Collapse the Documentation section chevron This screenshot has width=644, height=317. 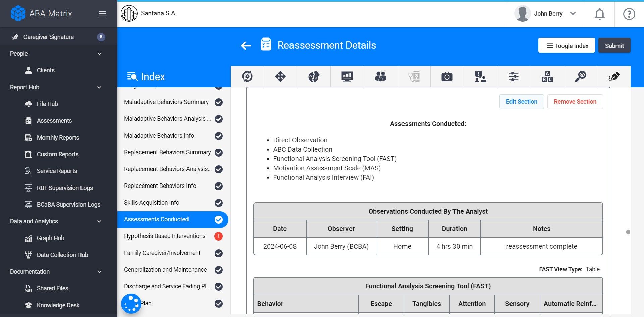[99, 272]
